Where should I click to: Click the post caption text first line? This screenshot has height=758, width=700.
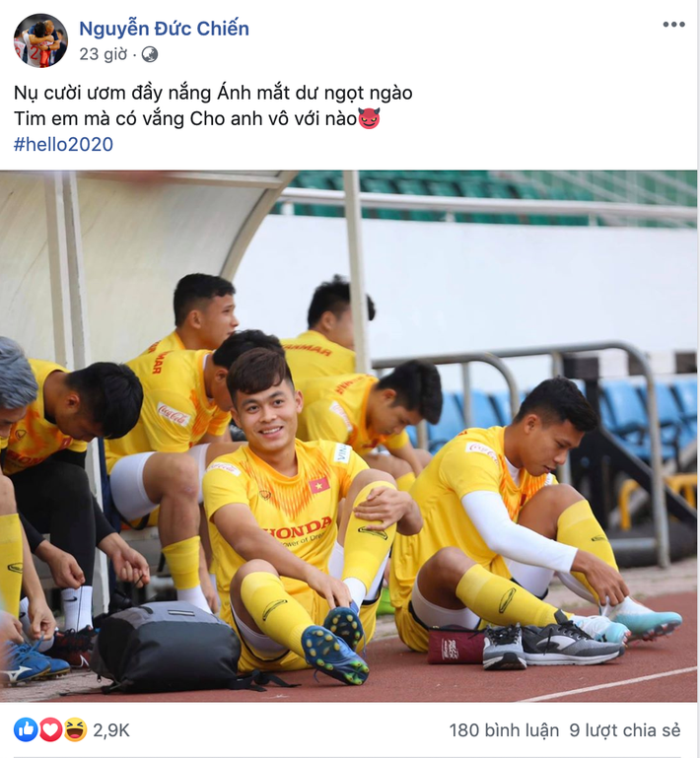click(x=213, y=93)
